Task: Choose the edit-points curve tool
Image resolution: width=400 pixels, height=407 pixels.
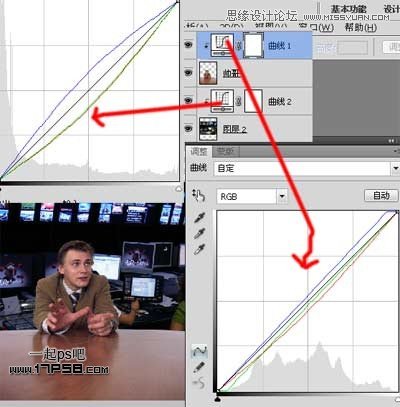Action: click(199, 351)
